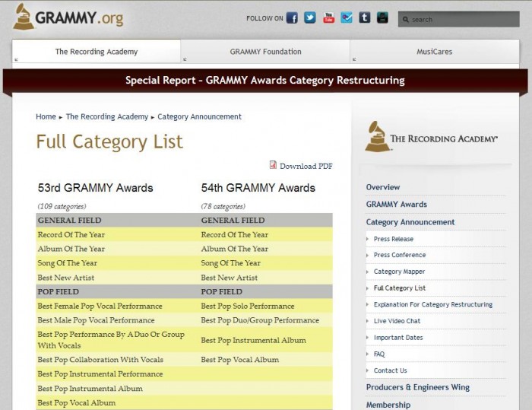The image size is (532, 410).
Task: Click the magnifier icon in search box
Action: click(405, 20)
